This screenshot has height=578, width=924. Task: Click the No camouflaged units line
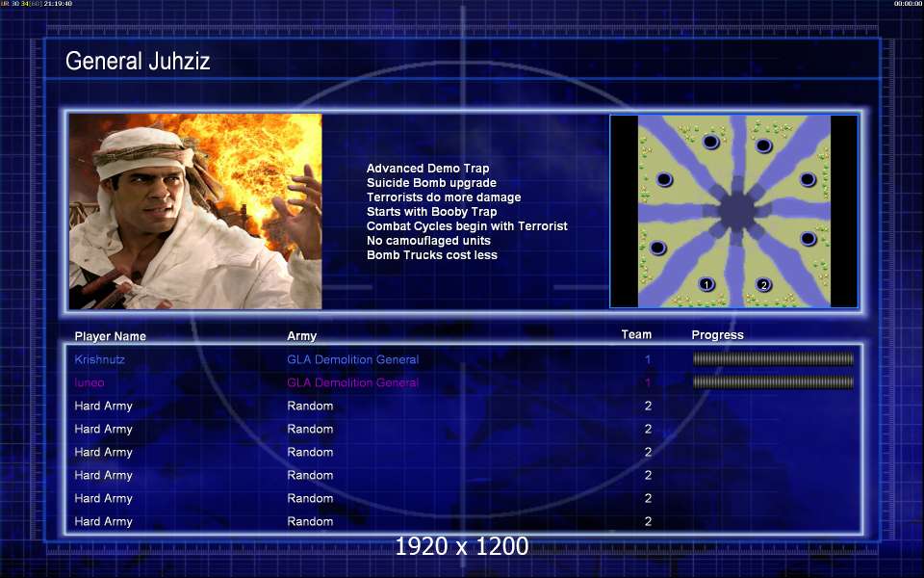tap(428, 241)
